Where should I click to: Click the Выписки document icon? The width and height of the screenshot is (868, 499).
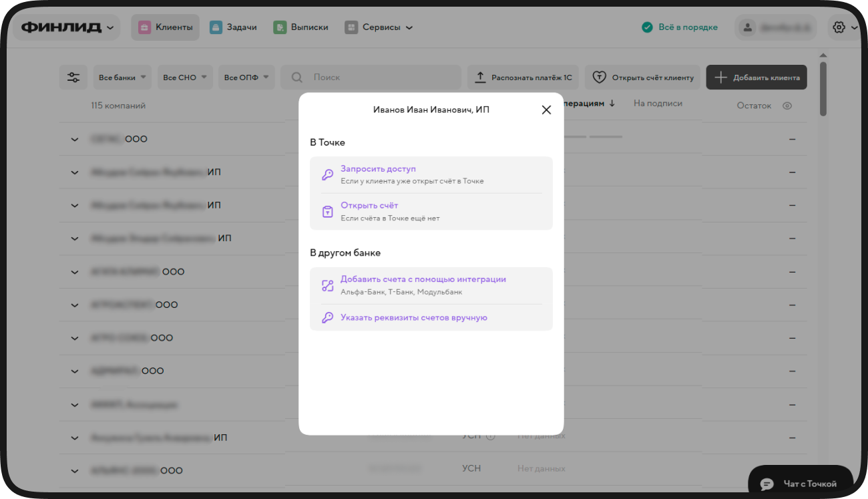pyautogui.click(x=279, y=27)
